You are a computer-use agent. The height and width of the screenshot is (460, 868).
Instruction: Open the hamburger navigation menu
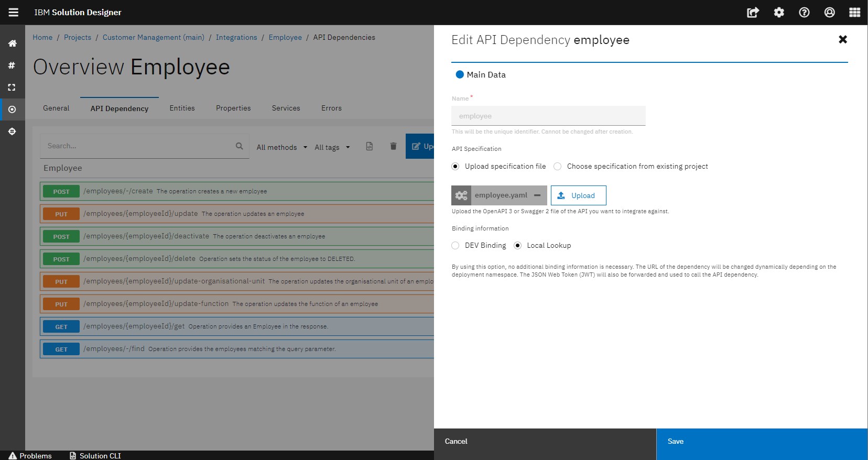pyautogui.click(x=14, y=12)
